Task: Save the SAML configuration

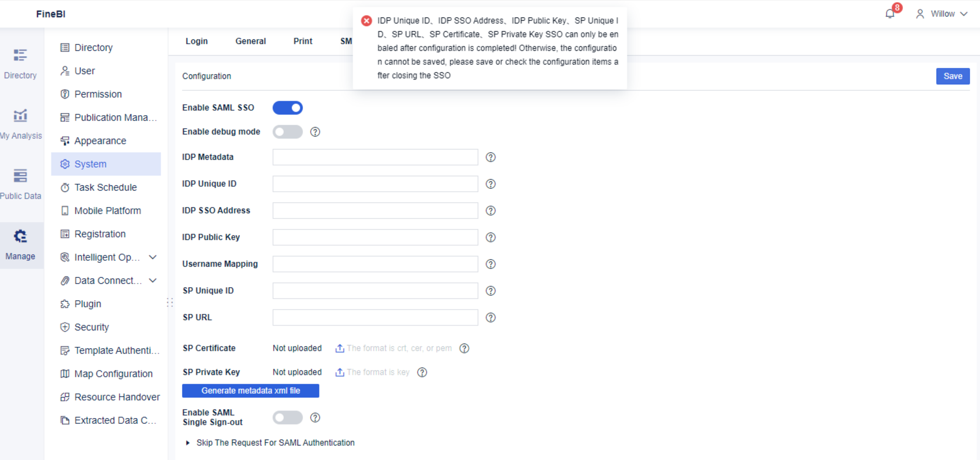Action: [x=953, y=76]
